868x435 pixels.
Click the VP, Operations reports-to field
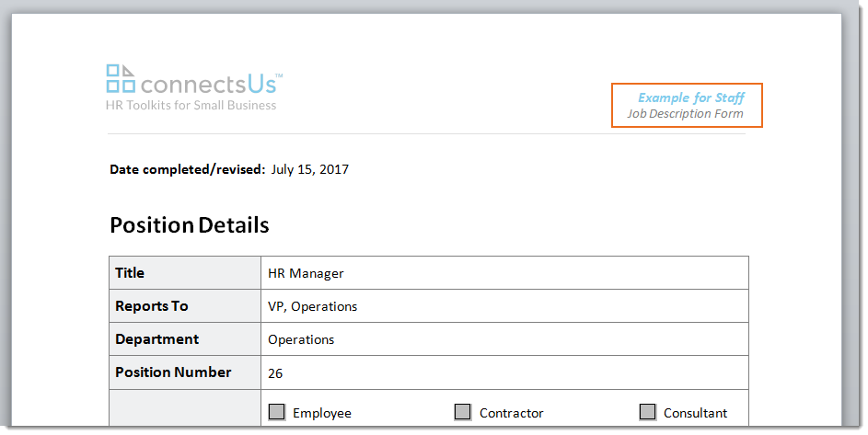click(x=504, y=306)
